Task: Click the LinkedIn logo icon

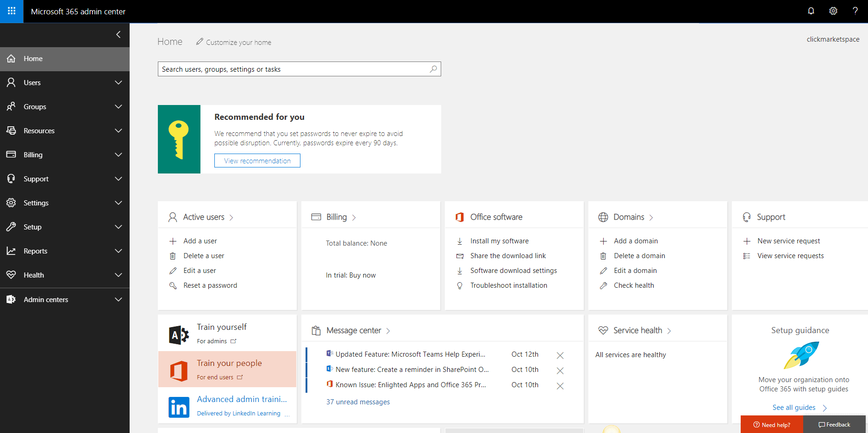Action: point(179,407)
